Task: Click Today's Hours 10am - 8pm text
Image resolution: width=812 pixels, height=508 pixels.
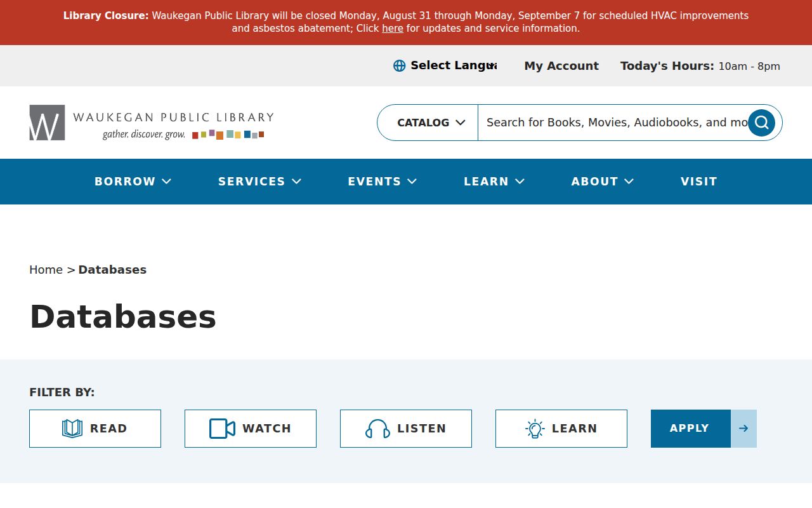Action: pos(700,66)
